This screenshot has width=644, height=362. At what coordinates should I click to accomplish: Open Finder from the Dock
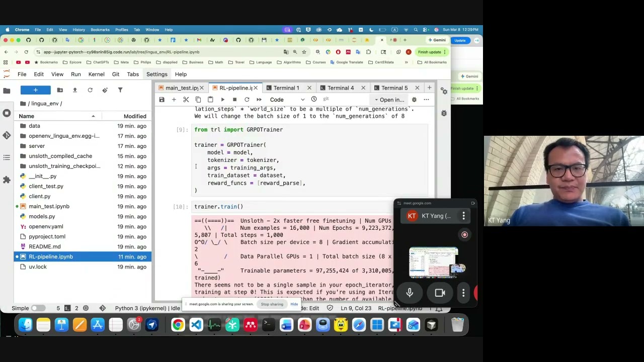tap(25, 325)
